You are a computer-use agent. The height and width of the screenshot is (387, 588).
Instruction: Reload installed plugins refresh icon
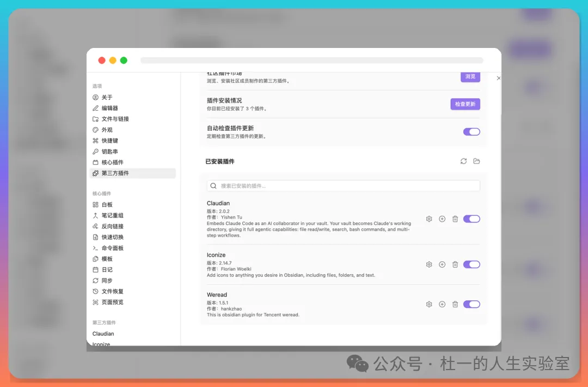tap(463, 161)
